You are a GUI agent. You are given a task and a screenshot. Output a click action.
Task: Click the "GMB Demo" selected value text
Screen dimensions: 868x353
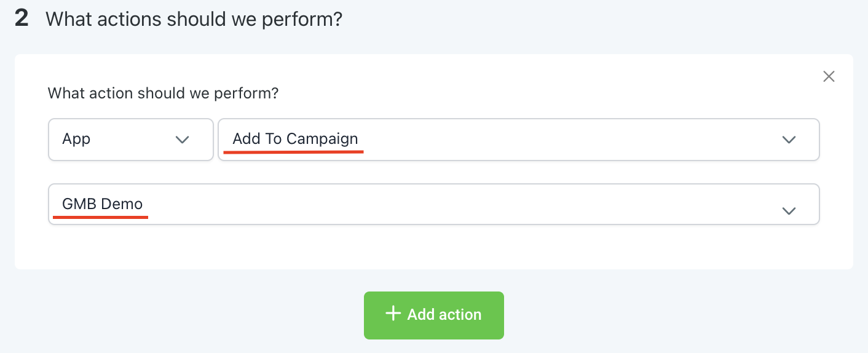(x=103, y=204)
